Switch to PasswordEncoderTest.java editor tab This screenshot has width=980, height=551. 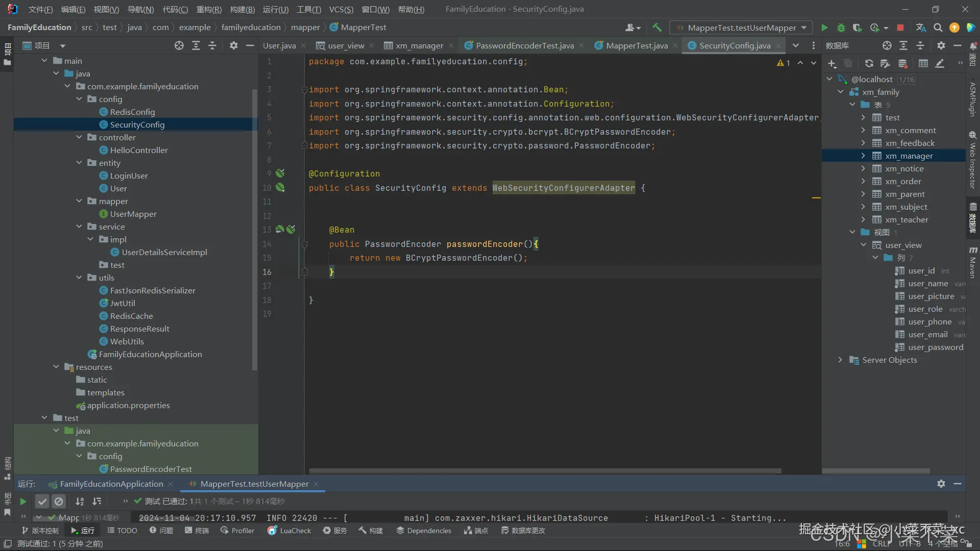click(x=524, y=46)
